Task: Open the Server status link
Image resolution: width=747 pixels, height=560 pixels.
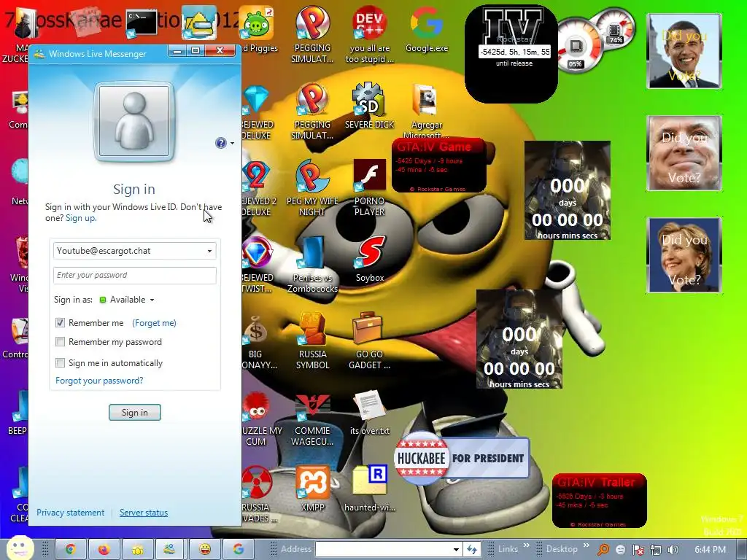Action: click(144, 513)
